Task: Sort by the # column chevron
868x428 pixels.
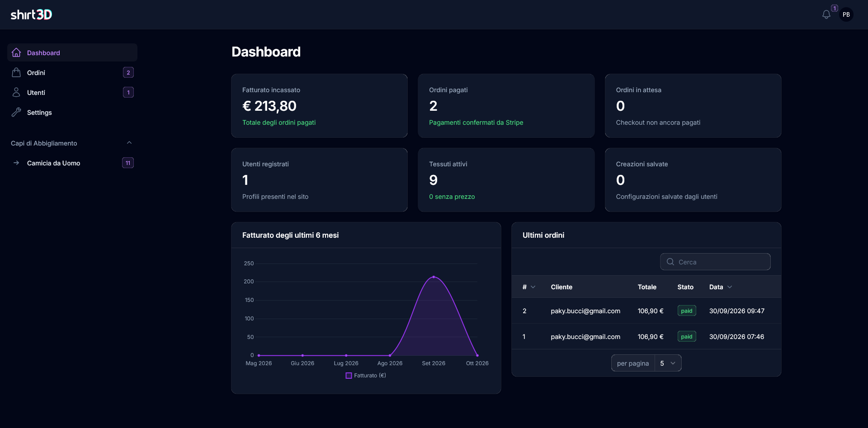Action: (533, 287)
